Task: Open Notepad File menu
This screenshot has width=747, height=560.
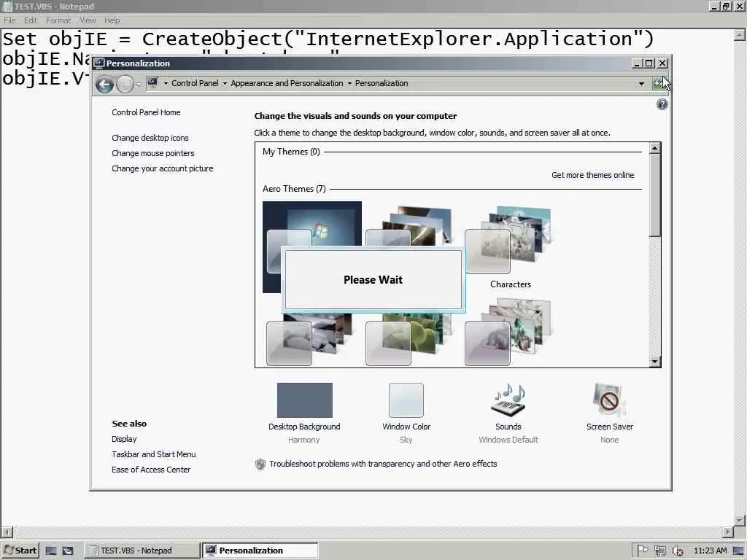Action: tap(9, 20)
